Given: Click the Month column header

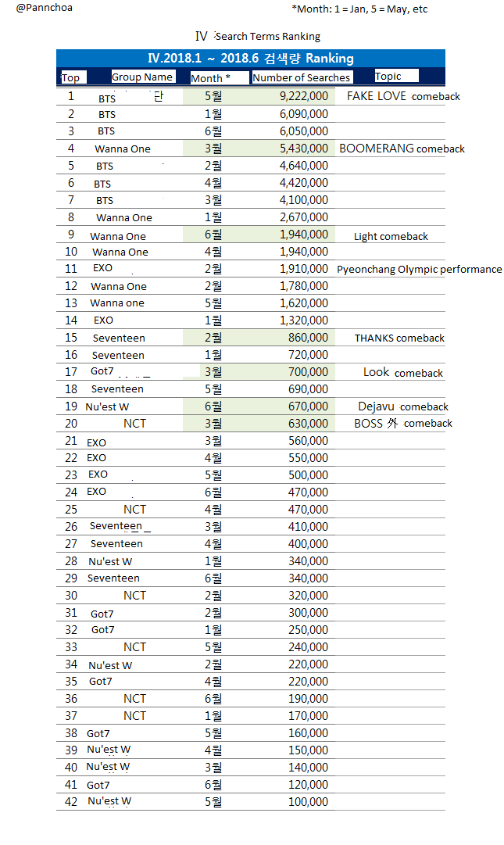Looking at the screenshot, I should pyautogui.click(x=210, y=77).
